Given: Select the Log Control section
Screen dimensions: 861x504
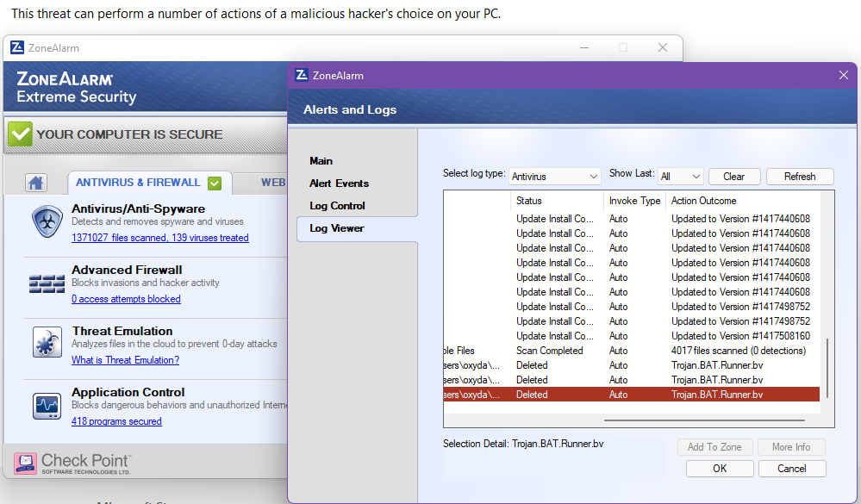Looking at the screenshot, I should click(337, 206).
